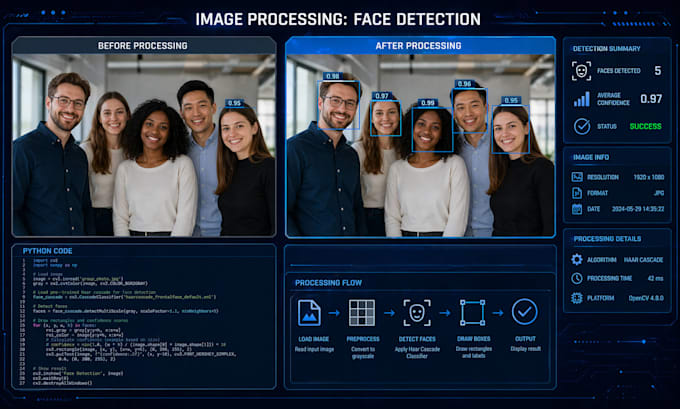Click the 'Apply Haar Cascade Classifier' description
This screenshot has width=680, height=409.
[x=417, y=353]
